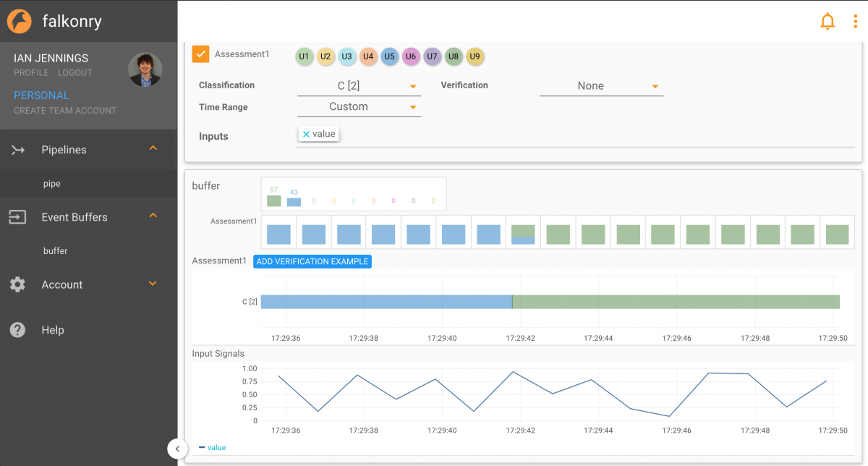Click Ian Jennings' profile avatar

145,69
